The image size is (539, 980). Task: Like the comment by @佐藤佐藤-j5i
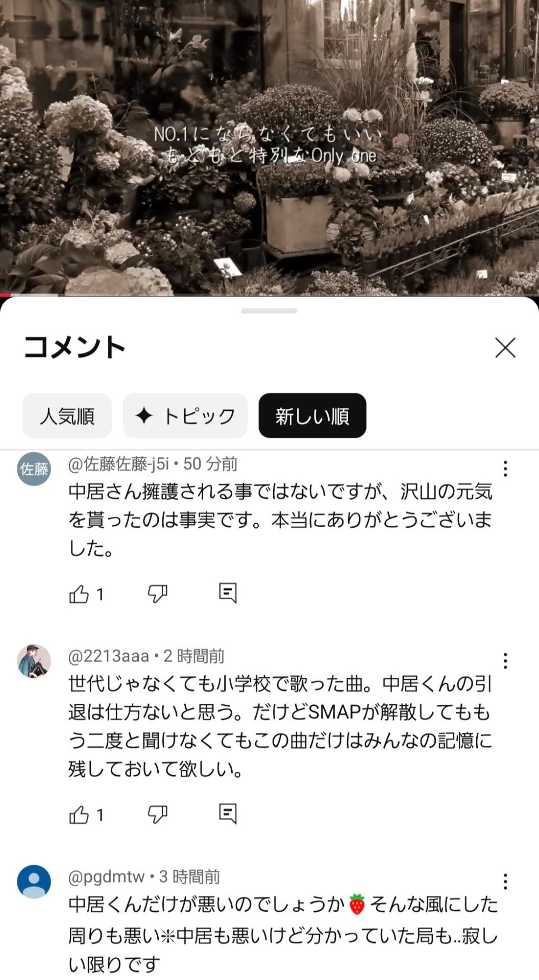(x=79, y=594)
